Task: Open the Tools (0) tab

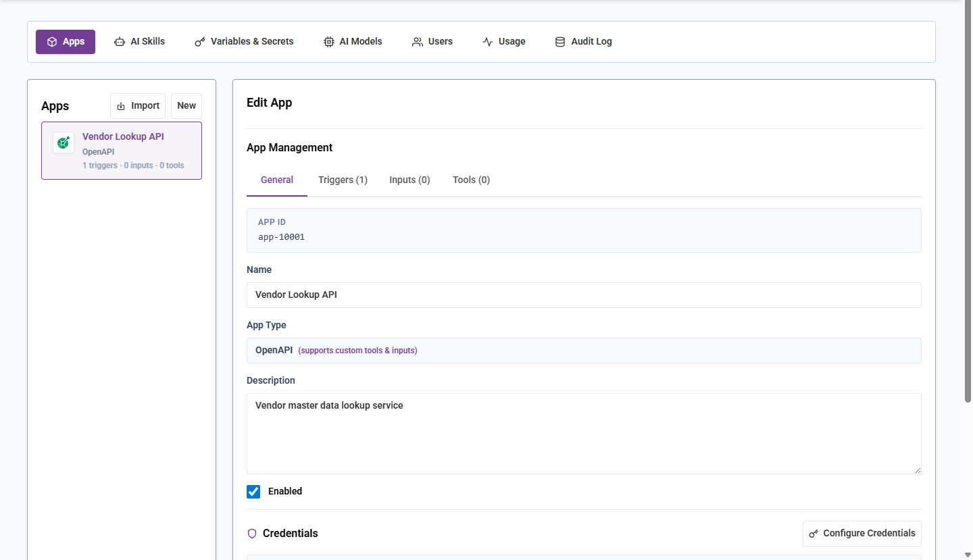Action: tap(471, 180)
